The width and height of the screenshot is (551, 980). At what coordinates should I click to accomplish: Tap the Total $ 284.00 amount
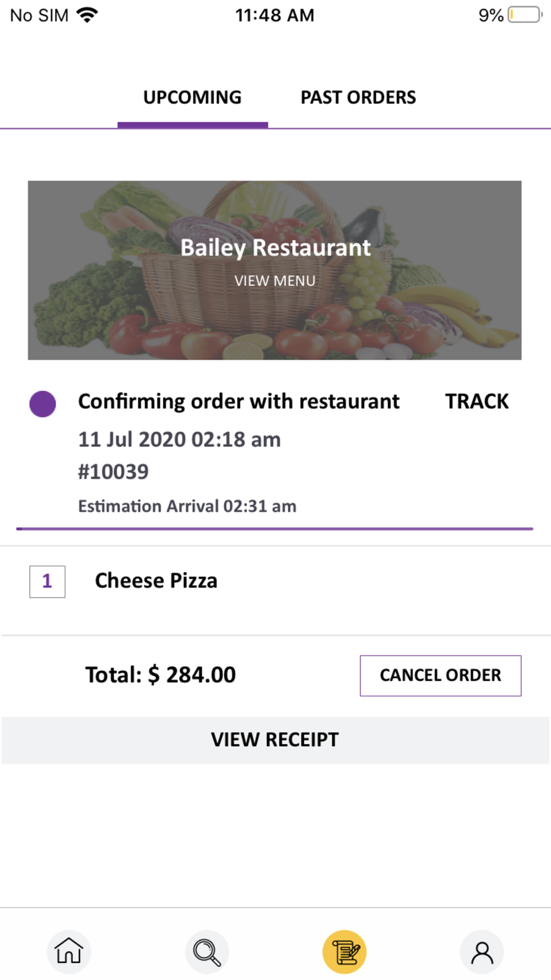160,675
